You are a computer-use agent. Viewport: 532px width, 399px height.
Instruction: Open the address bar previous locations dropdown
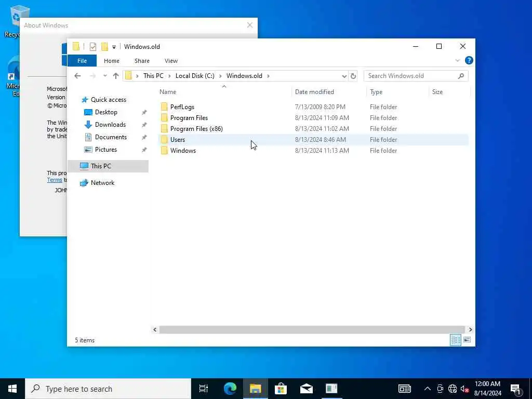click(x=344, y=76)
